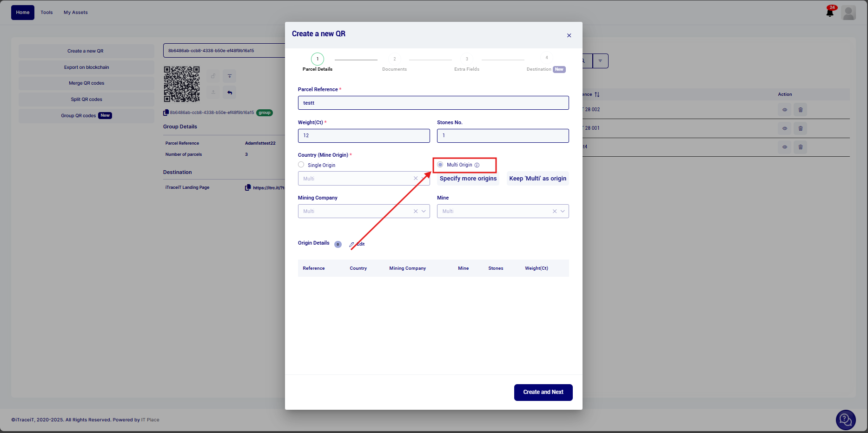This screenshot has width=868, height=433.
Task: Select the Multi Origin radio button
Action: coord(440,165)
